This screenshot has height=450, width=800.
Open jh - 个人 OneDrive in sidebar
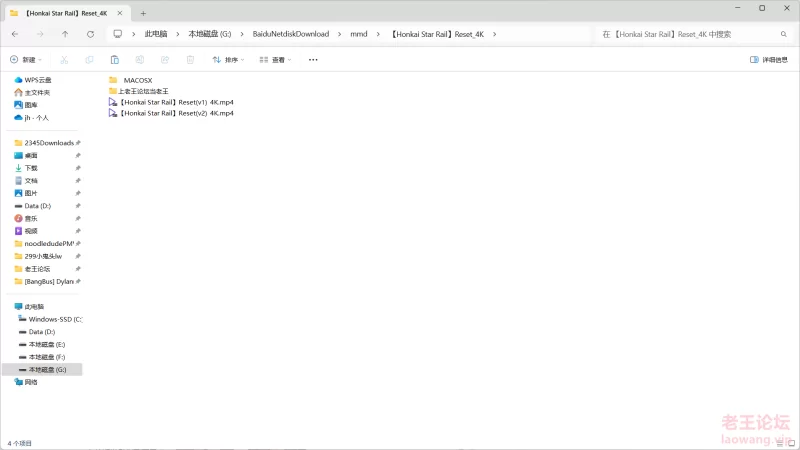pos(31,118)
